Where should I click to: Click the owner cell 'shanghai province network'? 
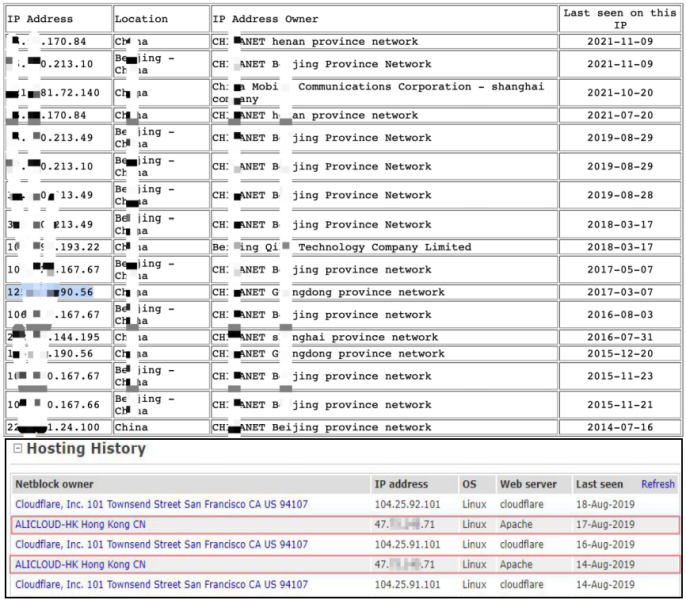325,337
